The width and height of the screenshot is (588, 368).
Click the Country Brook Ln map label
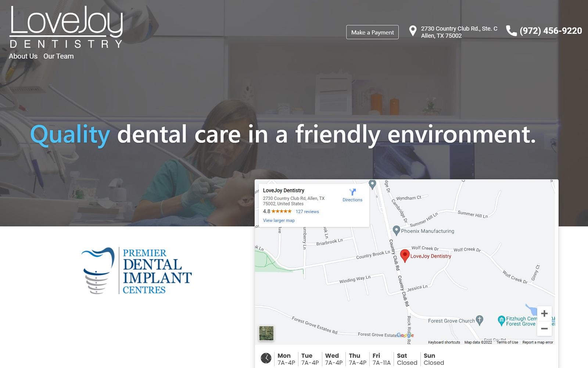coord(373,255)
